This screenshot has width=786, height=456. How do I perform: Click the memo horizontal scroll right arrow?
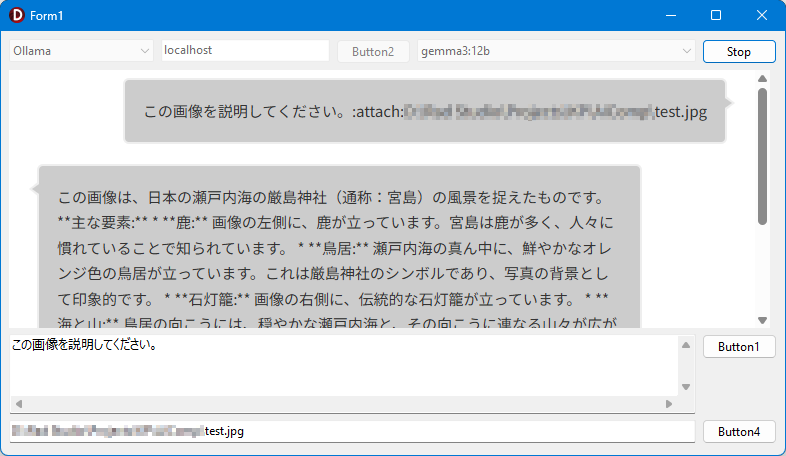(x=669, y=404)
